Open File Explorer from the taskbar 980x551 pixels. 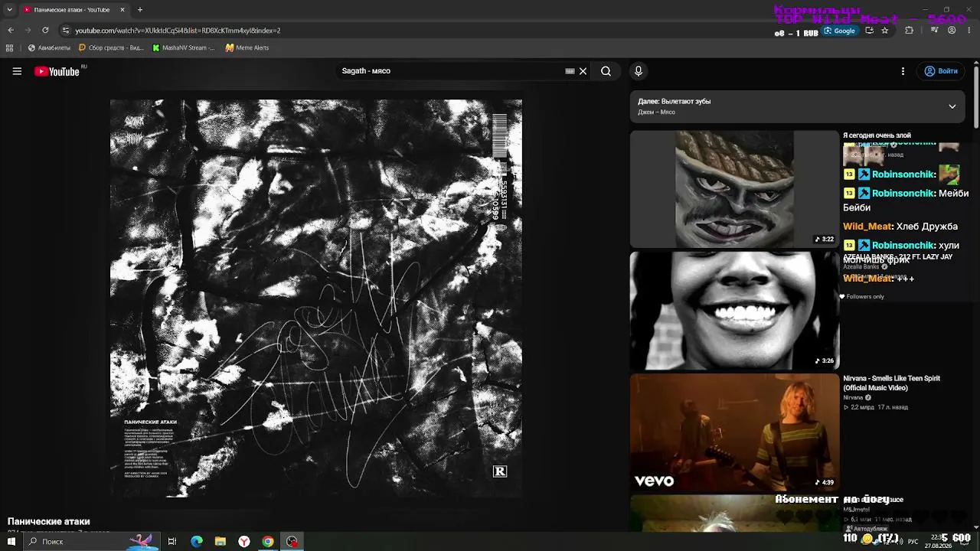[x=220, y=541]
